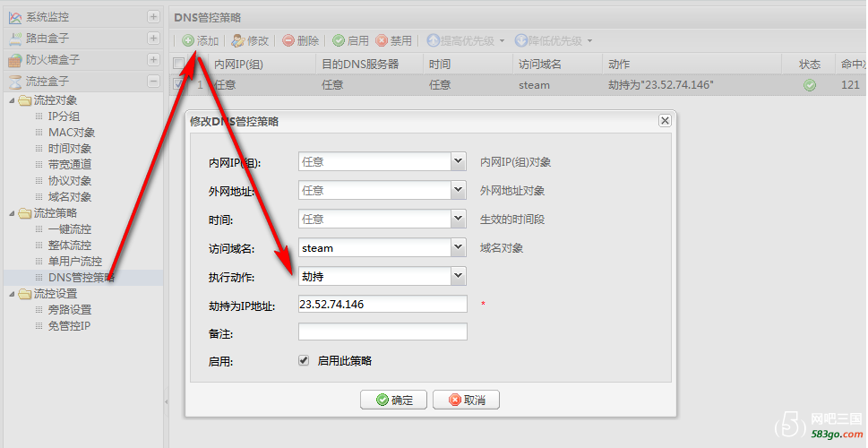Image resolution: width=868 pixels, height=448 pixels.
Task: Toggle the checkbox for the steam policy row
Action: point(179,85)
